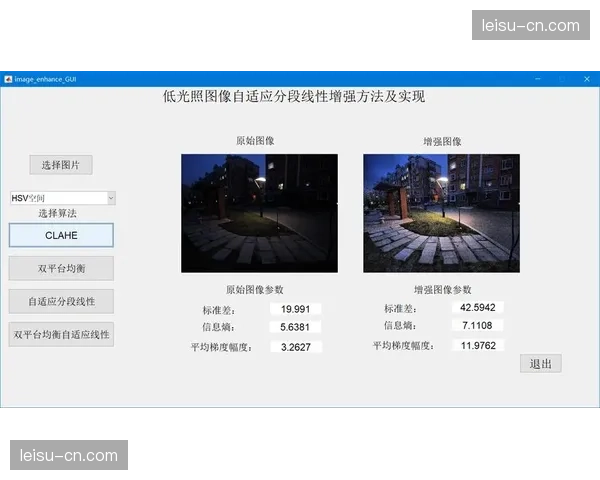Choose 双平台均衡自适应线性 method

click(x=61, y=335)
